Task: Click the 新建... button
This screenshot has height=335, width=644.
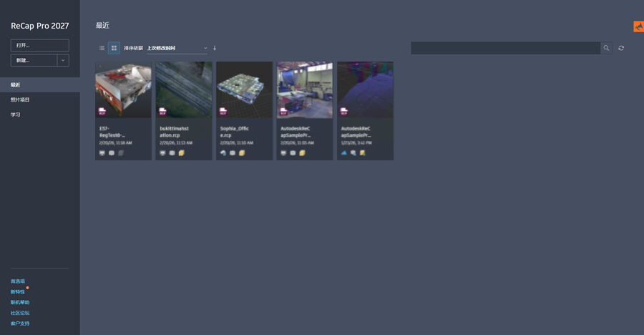Action: pyautogui.click(x=34, y=60)
